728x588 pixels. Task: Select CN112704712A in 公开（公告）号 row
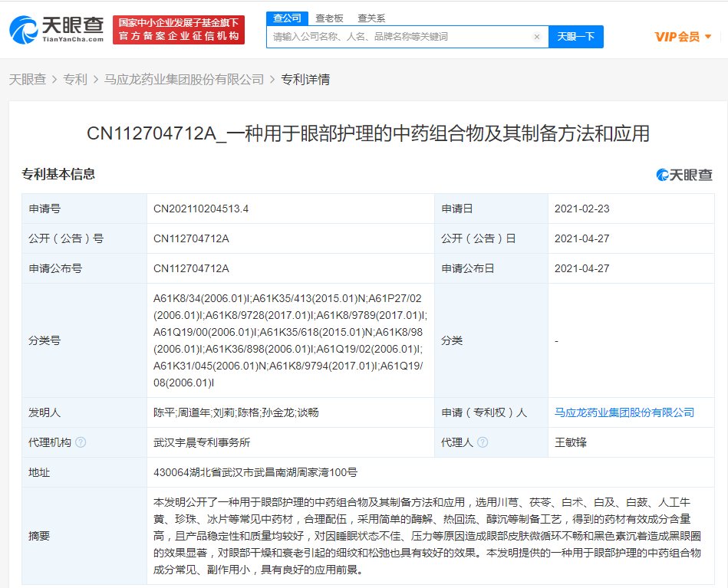(191, 238)
